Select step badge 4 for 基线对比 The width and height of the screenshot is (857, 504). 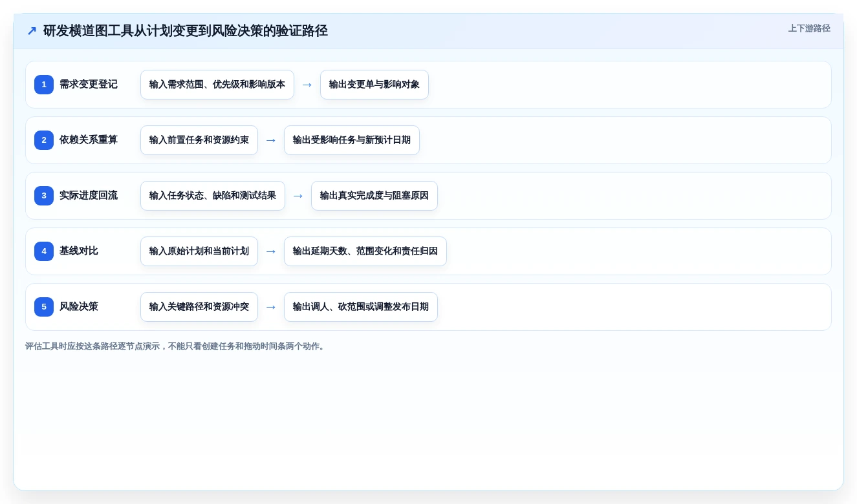tap(44, 251)
